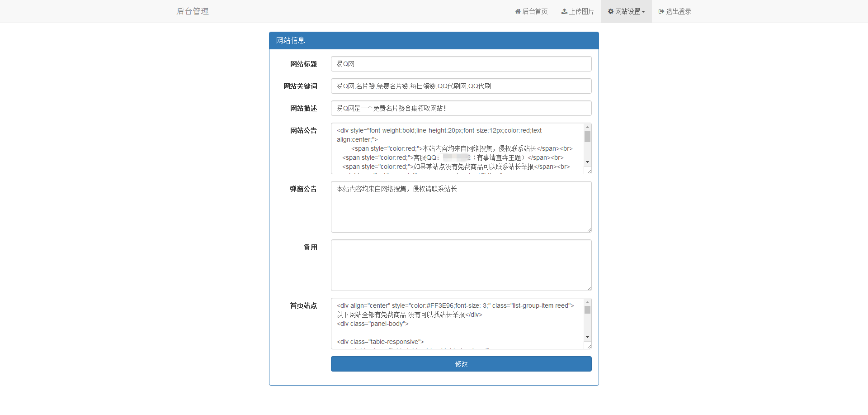
Task: Expand the 网站设置 dropdown caret
Action: pos(643,12)
